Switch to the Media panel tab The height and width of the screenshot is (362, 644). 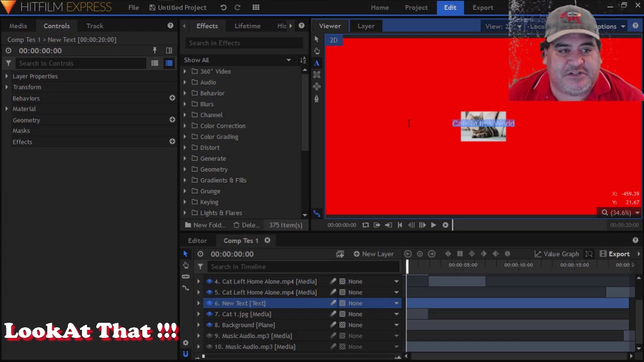(18, 26)
